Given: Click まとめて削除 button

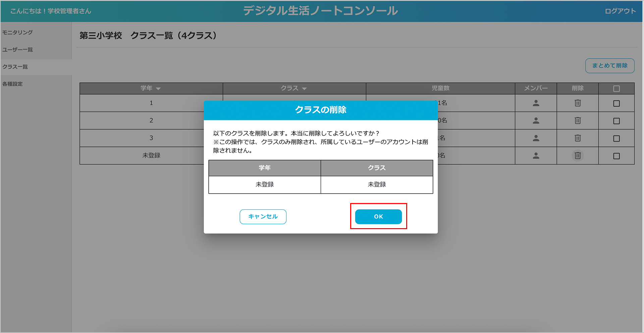Looking at the screenshot, I should 609,66.
